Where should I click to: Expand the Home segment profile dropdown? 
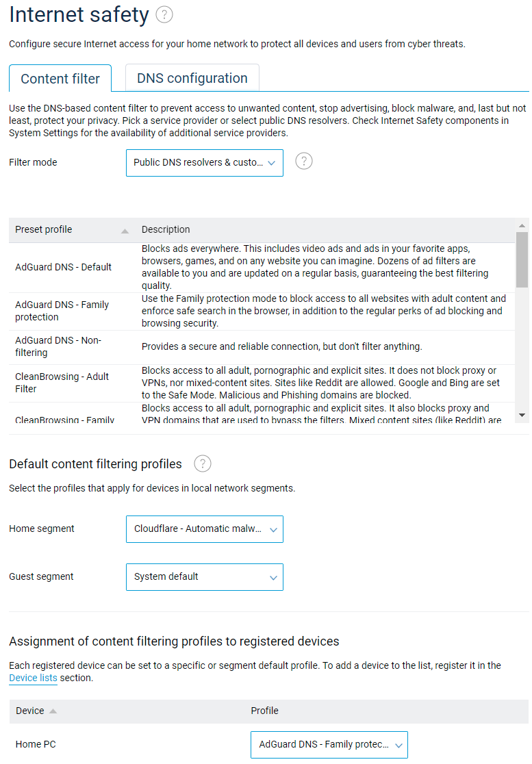[204, 529]
